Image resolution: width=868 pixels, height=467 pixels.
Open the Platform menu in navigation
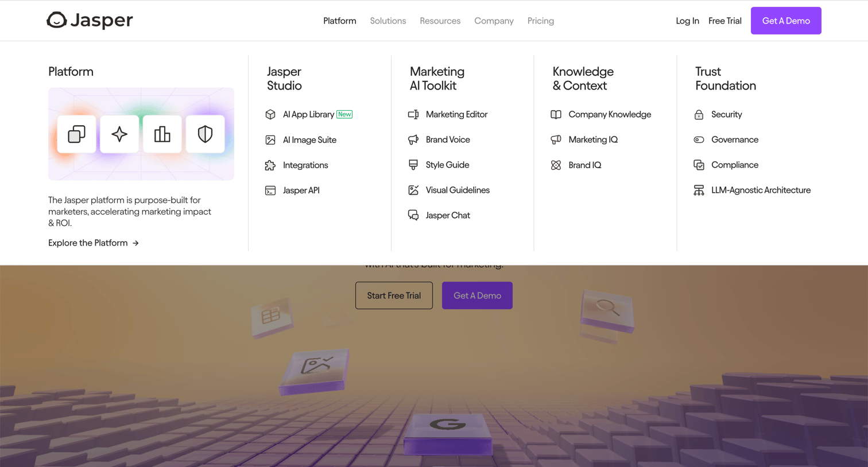(340, 21)
